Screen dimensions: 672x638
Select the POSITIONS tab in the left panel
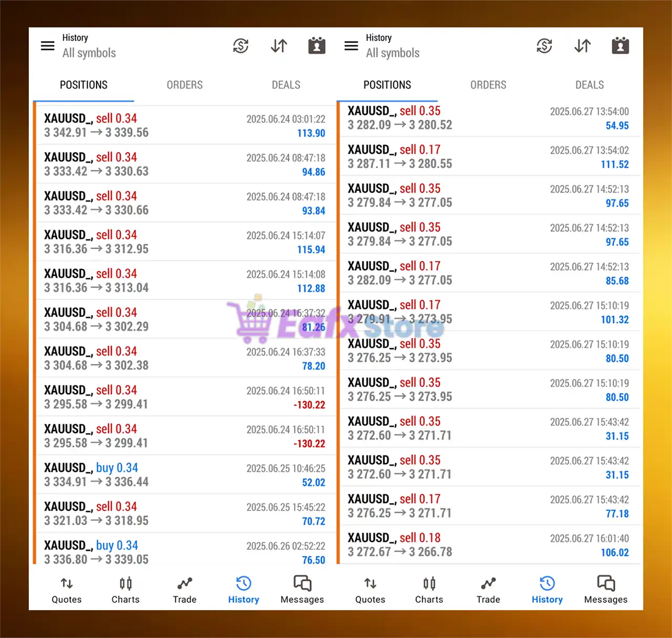(x=83, y=85)
